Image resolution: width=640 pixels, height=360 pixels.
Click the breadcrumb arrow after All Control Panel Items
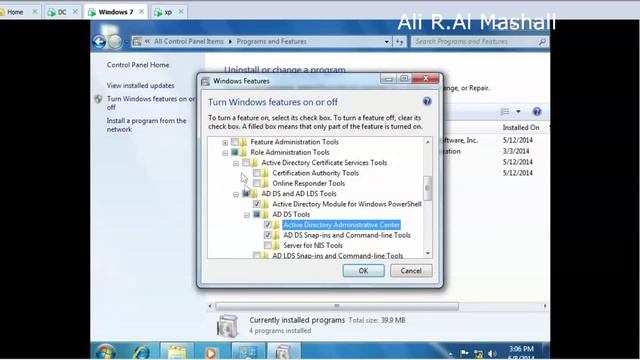pos(230,42)
